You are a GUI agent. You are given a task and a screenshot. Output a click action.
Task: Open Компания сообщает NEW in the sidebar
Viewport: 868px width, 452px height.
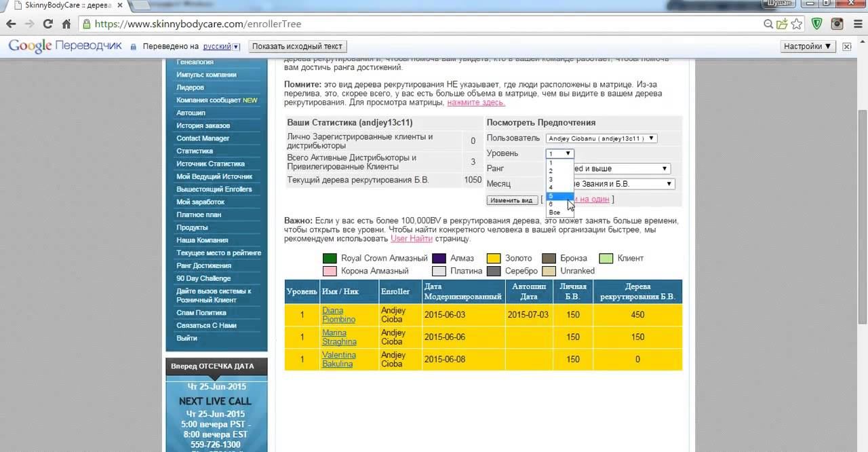click(217, 100)
